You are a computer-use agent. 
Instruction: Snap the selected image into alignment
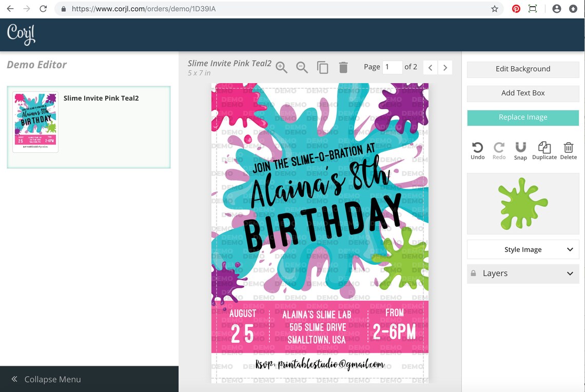(520, 149)
